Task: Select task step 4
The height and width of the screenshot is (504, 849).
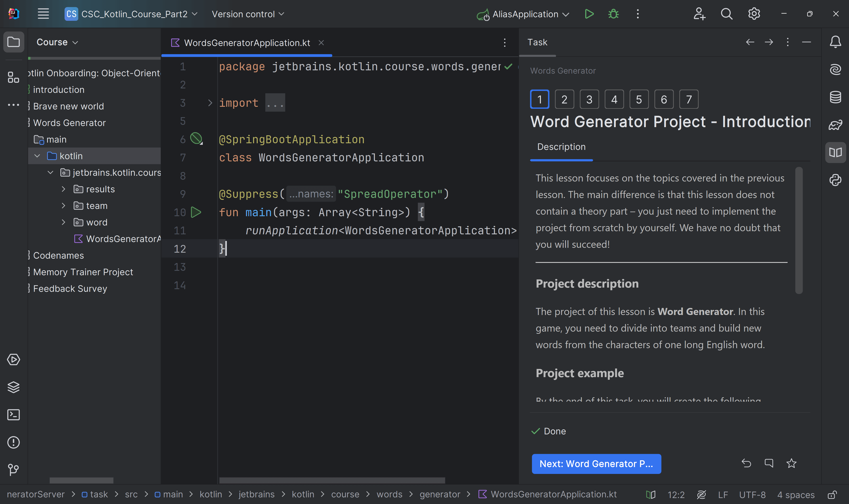Action: 614,99
